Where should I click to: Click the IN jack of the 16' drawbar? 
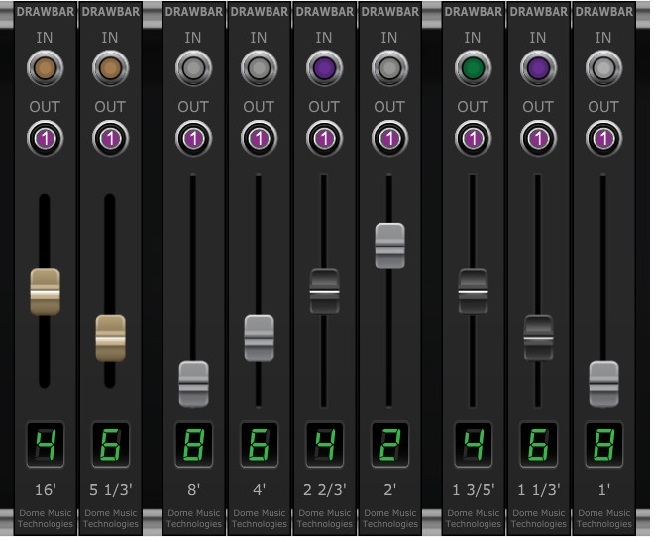[45, 68]
